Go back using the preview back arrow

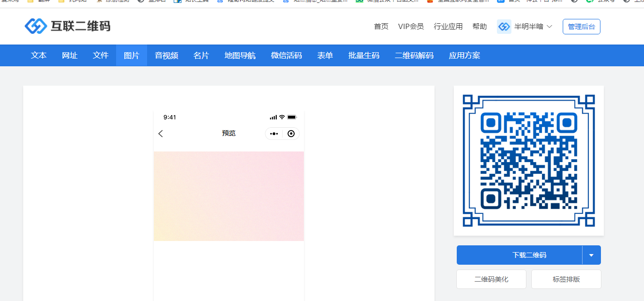pyautogui.click(x=161, y=134)
